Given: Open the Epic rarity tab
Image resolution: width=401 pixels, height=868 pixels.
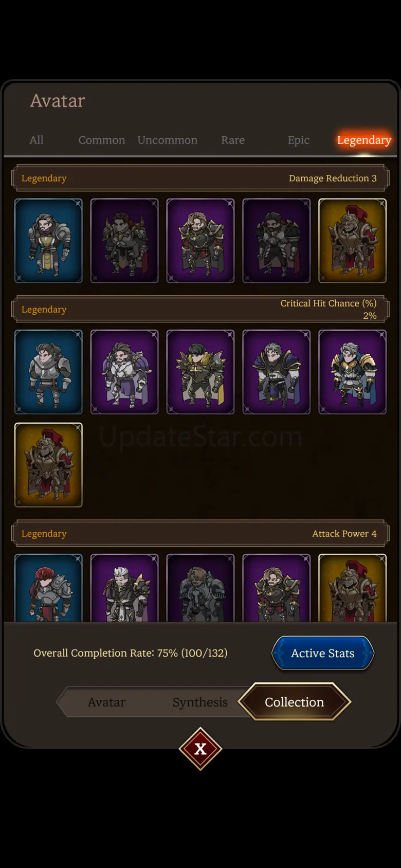Looking at the screenshot, I should point(299,140).
